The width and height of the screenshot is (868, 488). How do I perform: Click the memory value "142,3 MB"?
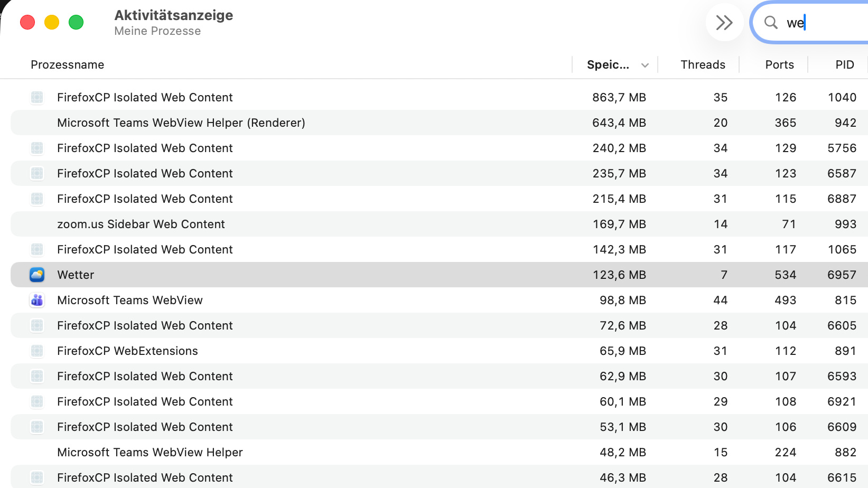point(619,249)
